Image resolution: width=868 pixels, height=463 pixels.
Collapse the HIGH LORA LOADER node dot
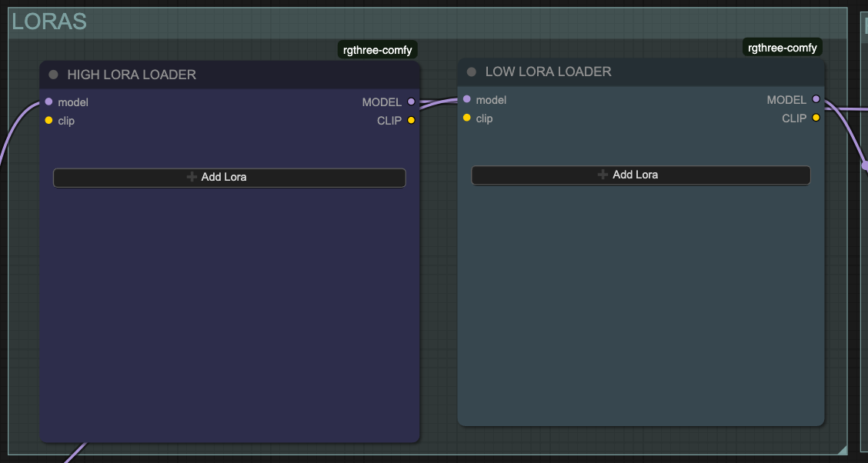[53, 75]
